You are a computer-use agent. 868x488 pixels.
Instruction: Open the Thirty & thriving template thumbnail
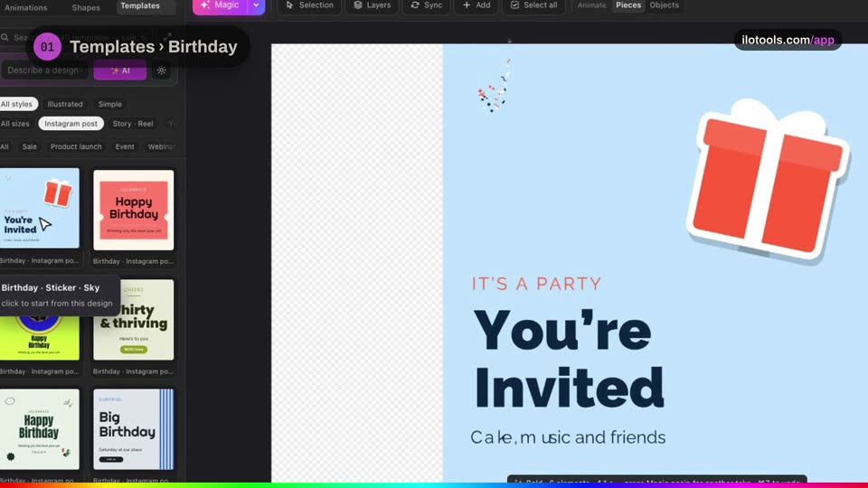[134, 320]
